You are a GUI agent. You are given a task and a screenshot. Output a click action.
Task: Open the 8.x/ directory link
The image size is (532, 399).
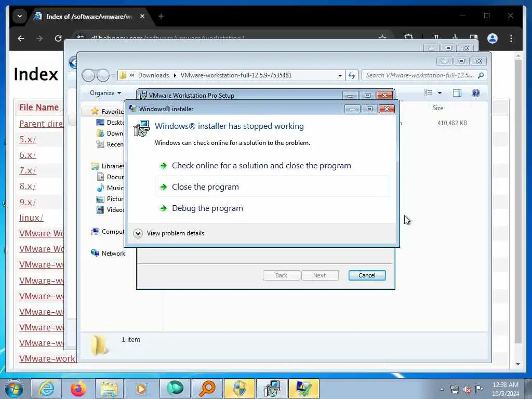28,187
